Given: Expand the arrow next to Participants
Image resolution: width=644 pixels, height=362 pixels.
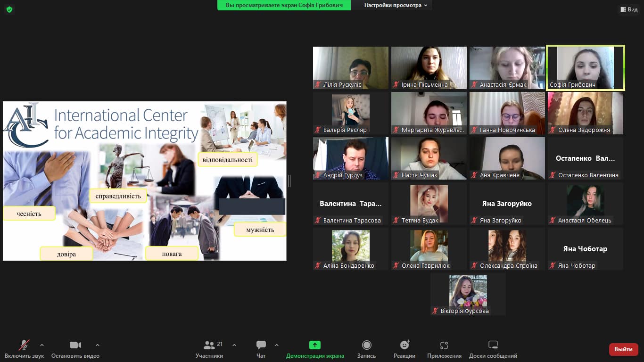Looking at the screenshot, I should [234, 345].
